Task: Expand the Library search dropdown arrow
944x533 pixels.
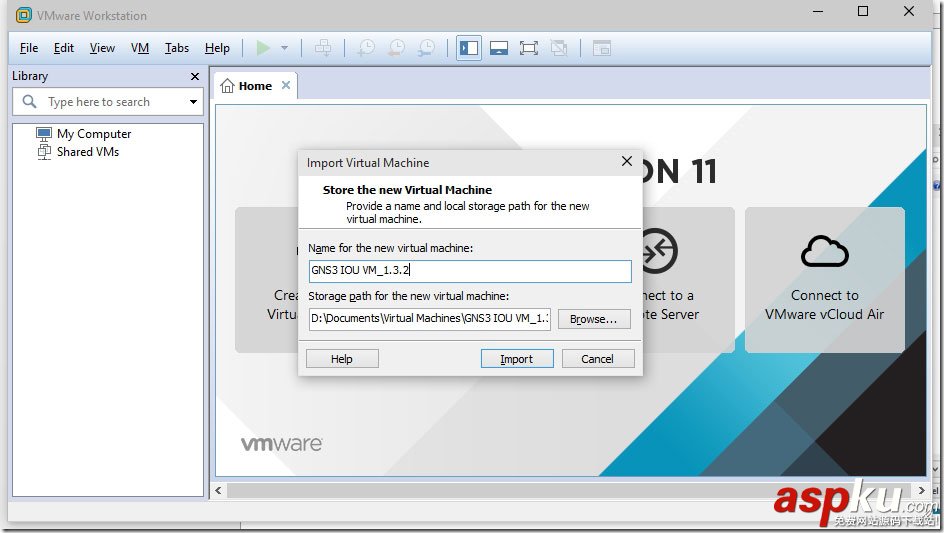Action: pyautogui.click(x=193, y=102)
